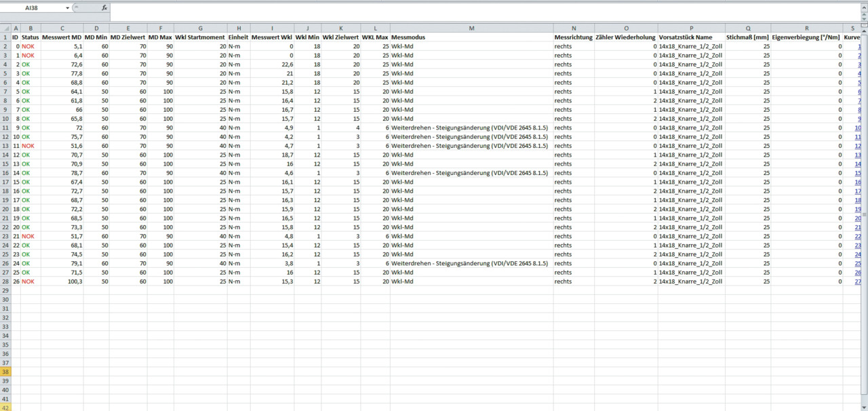Image resolution: width=868 pixels, height=411 pixels.
Task: Click the Select All corner button
Action: 5,28
